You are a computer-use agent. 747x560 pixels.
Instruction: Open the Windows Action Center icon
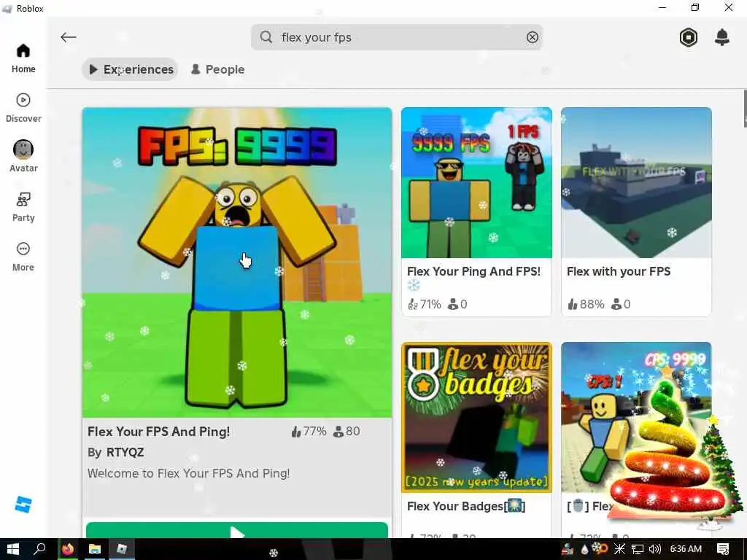pyautogui.click(x=723, y=549)
